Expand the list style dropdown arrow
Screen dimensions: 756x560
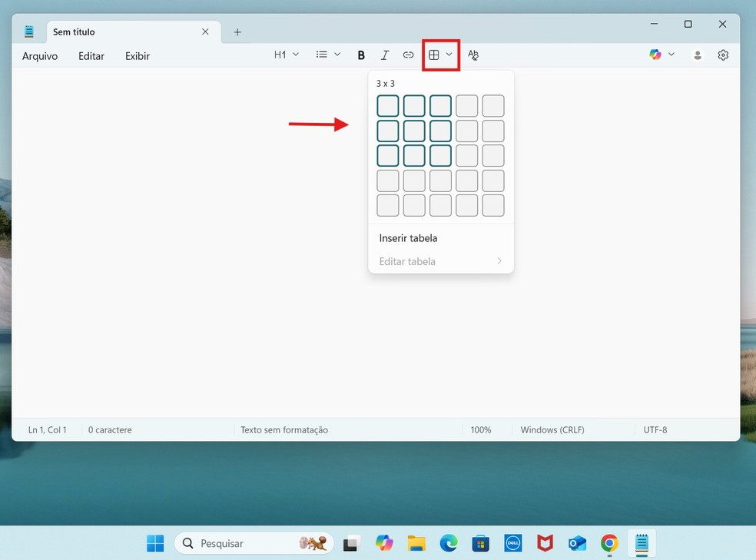(x=337, y=55)
